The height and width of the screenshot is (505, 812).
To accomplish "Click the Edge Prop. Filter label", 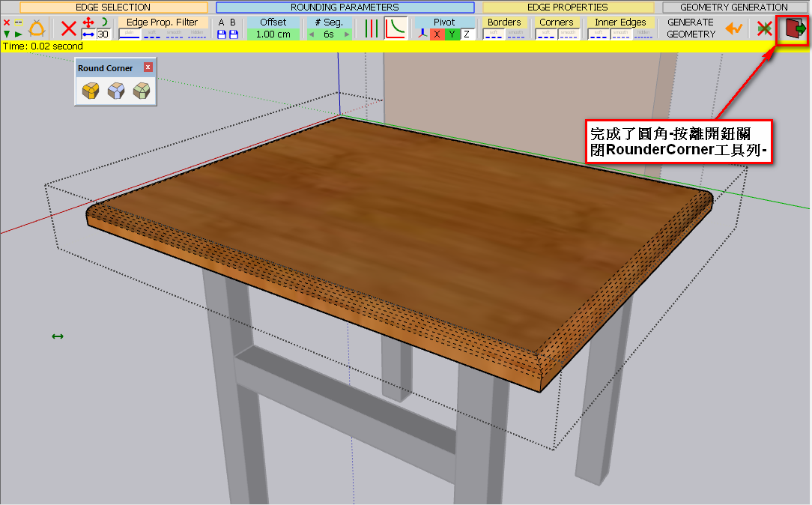I will pos(162,22).
